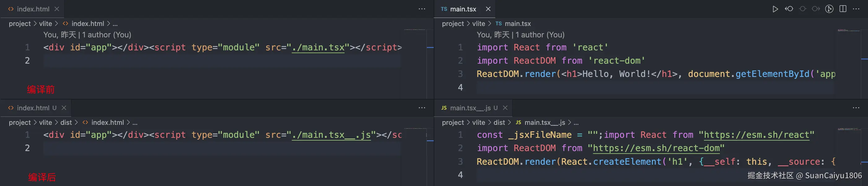
Task: Click the blame annotation above main.tsx code
Action: (520, 35)
